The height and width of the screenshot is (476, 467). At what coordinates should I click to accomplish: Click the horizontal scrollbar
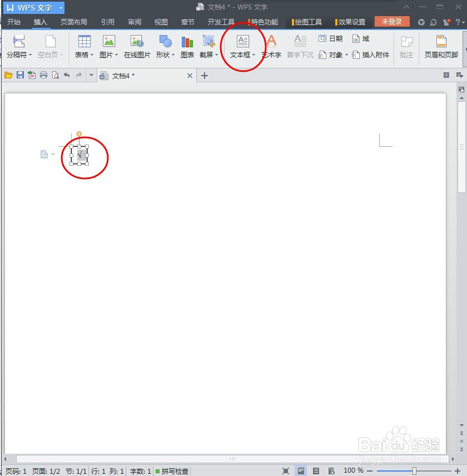point(232,459)
